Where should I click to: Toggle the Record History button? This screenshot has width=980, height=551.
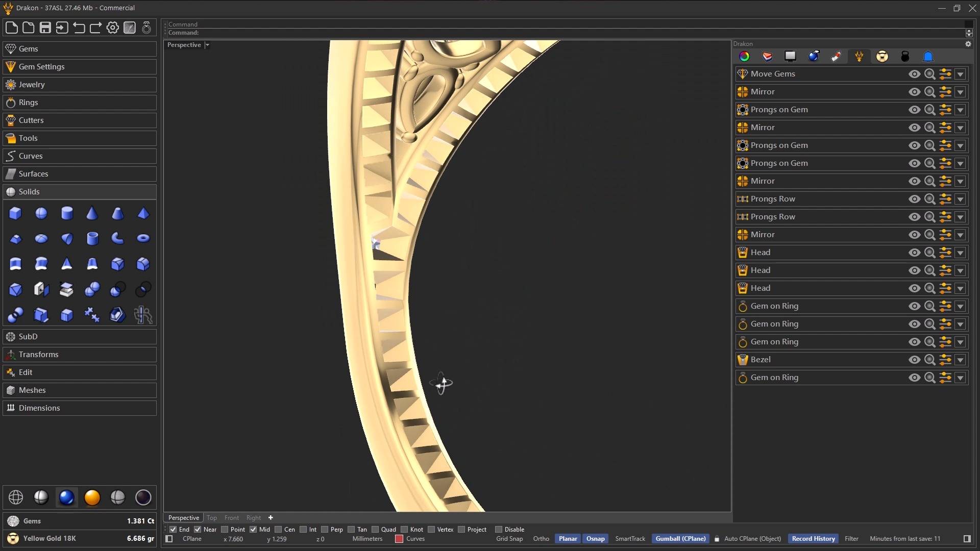click(813, 539)
